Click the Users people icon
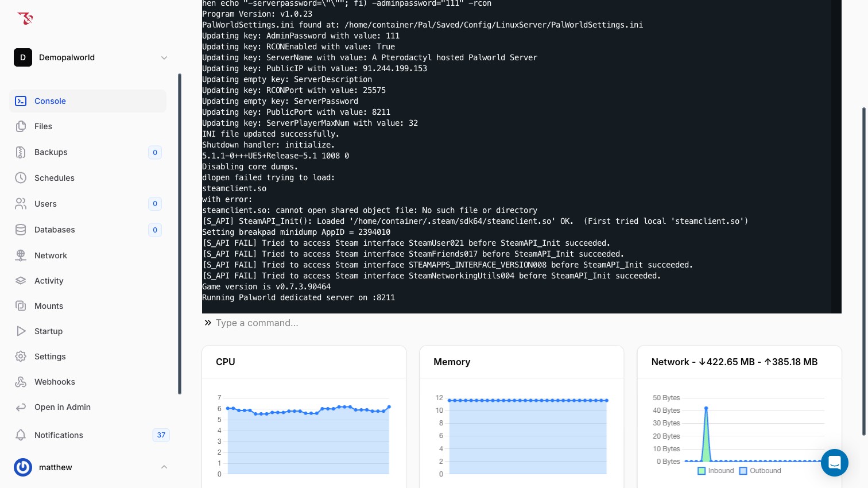This screenshot has width=868, height=488. pyautogui.click(x=21, y=204)
